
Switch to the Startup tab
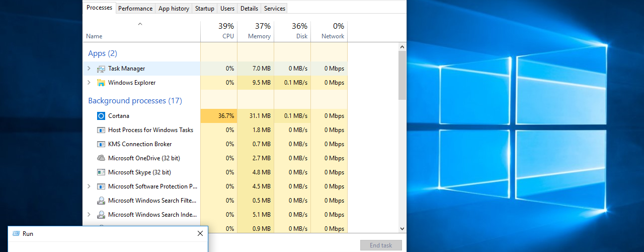[205, 9]
